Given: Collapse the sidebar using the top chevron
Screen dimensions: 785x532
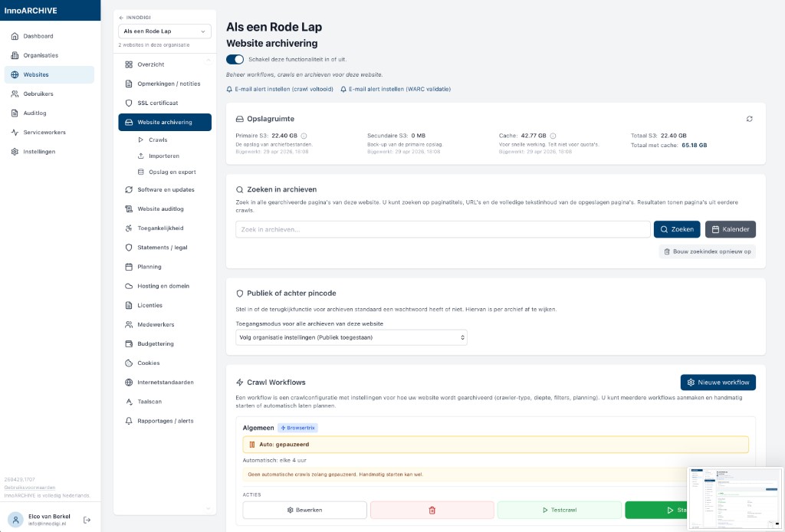Looking at the screenshot, I should pos(207,58).
